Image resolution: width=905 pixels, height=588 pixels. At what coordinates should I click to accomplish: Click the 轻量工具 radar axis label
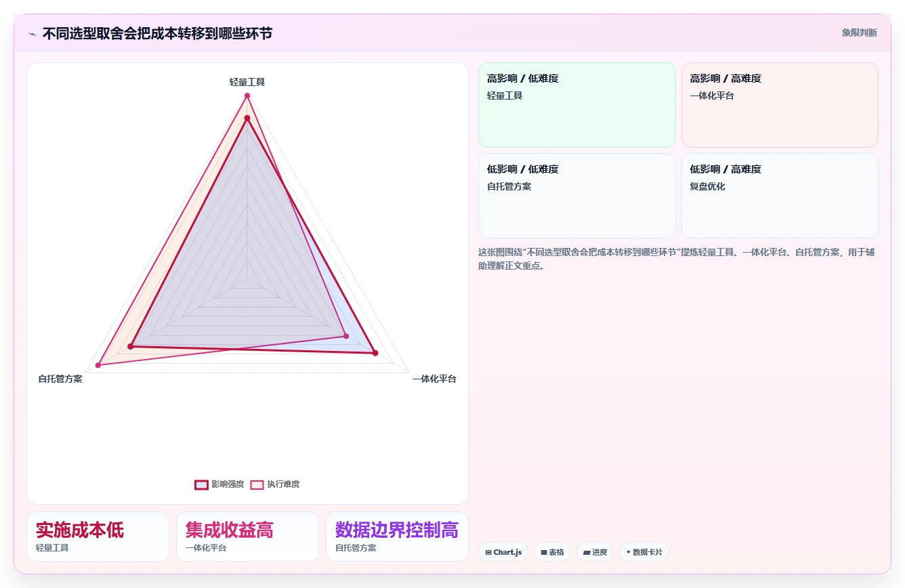(x=247, y=82)
